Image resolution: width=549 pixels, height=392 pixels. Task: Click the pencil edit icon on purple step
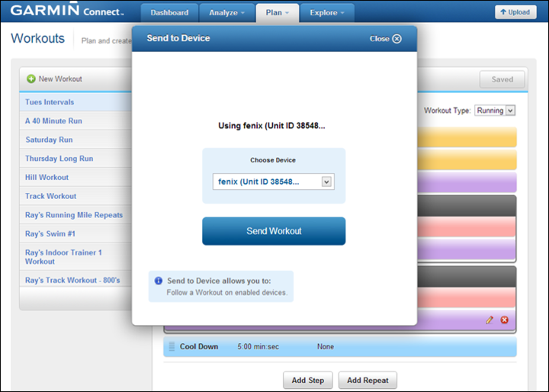coord(490,320)
